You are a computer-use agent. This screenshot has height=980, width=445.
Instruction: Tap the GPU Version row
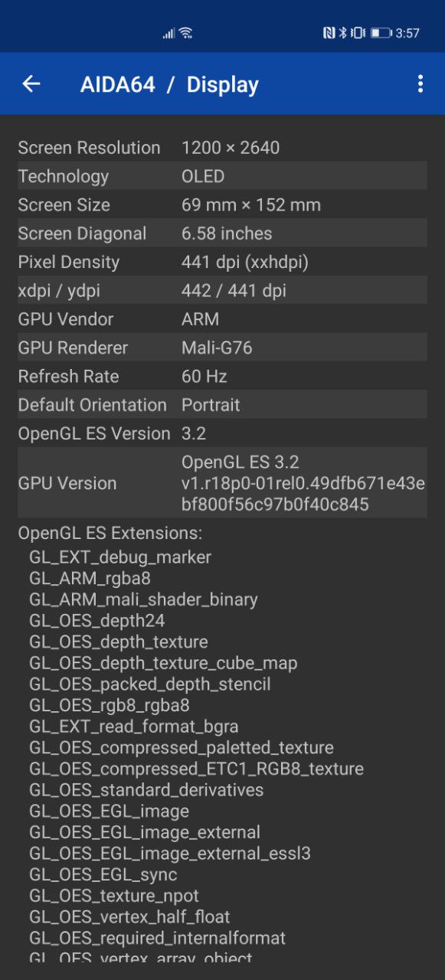pyautogui.click(x=222, y=483)
